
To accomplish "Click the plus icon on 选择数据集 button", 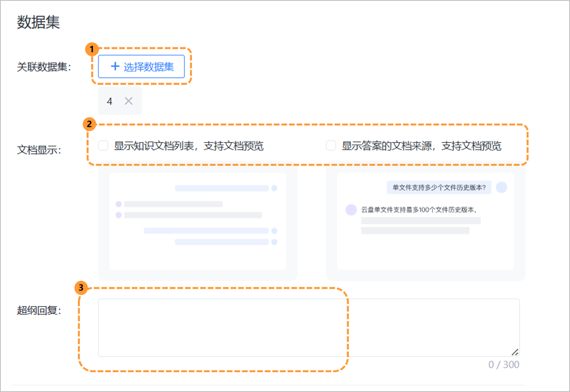I will pyautogui.click(x=114, y=66).
